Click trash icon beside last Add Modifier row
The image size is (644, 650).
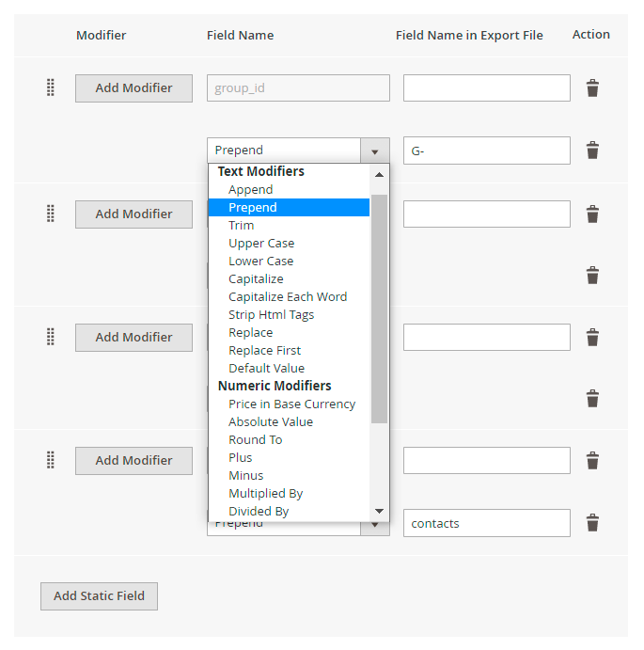[x=592, y=461]
